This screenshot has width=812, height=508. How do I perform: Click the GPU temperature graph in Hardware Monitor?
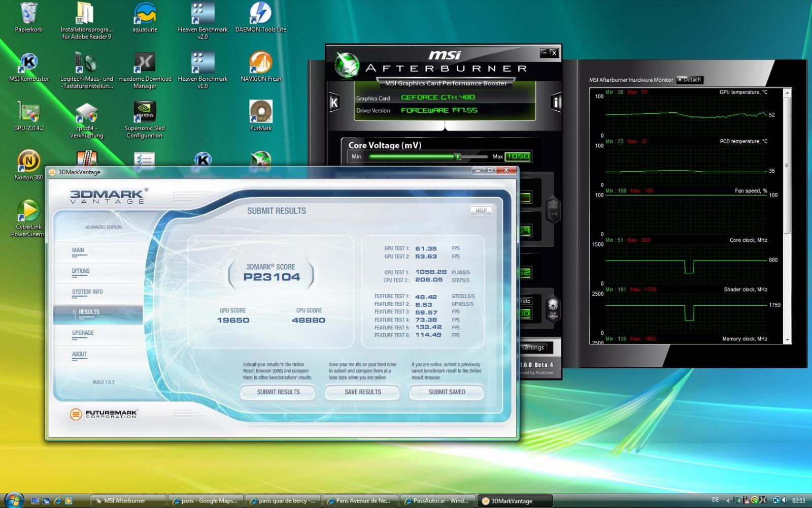tap(686, 115)
